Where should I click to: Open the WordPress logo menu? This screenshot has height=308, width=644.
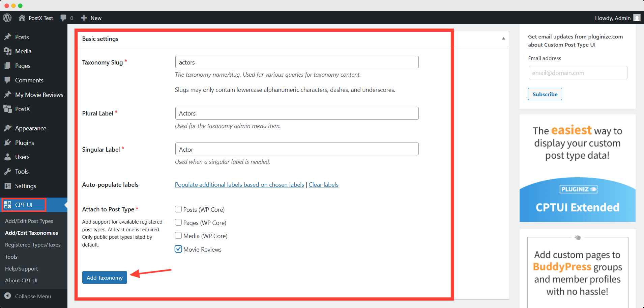(7, 18)
